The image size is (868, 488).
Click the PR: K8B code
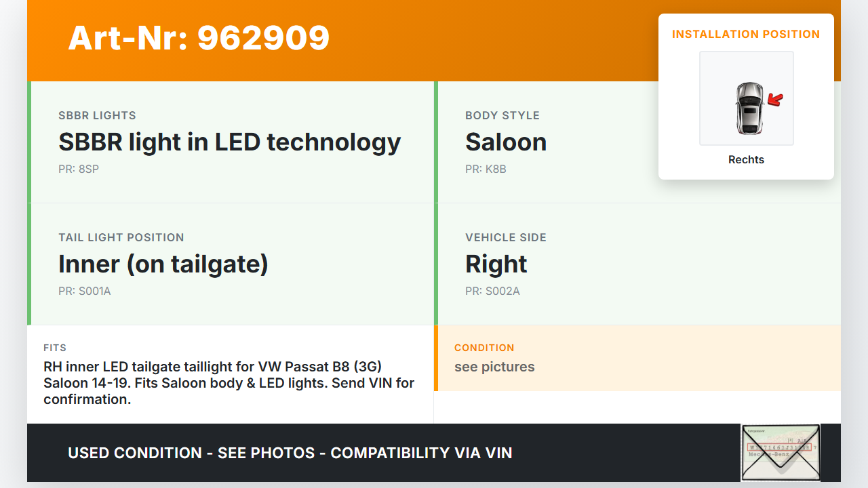point(486,169)
